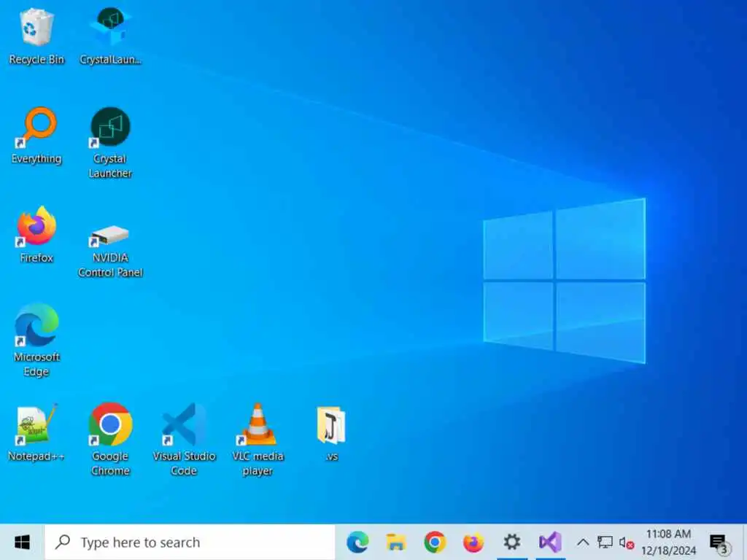This screenshot has height=560, width=747.
Task: Select the Microsoft Edge desktop shortcut
Action: (36, 340)
